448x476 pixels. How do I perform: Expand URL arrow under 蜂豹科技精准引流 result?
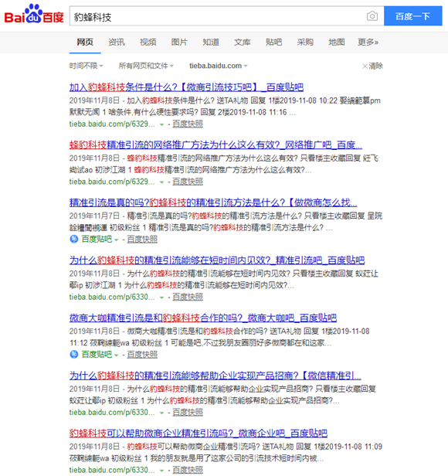[x=161, y=182]
